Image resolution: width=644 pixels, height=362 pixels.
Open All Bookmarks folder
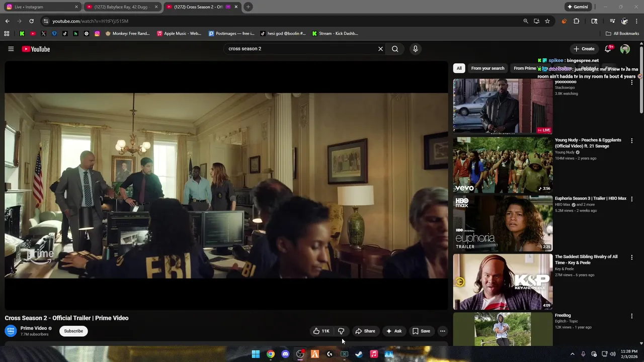click(x=622, y=34)
